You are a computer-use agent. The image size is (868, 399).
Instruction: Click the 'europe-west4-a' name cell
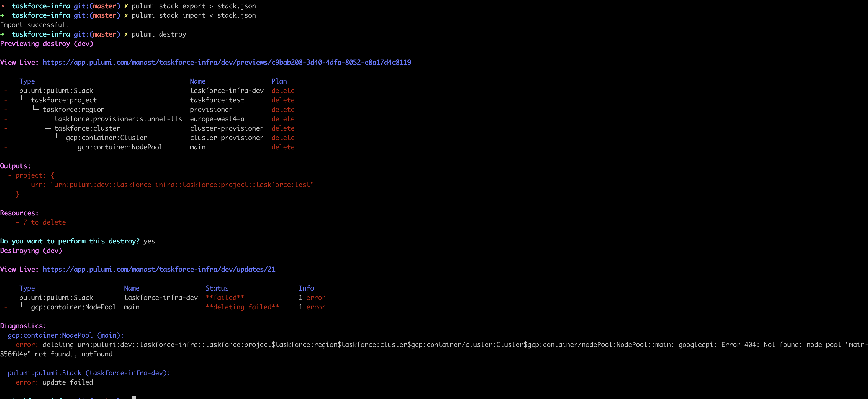(217, 119)
